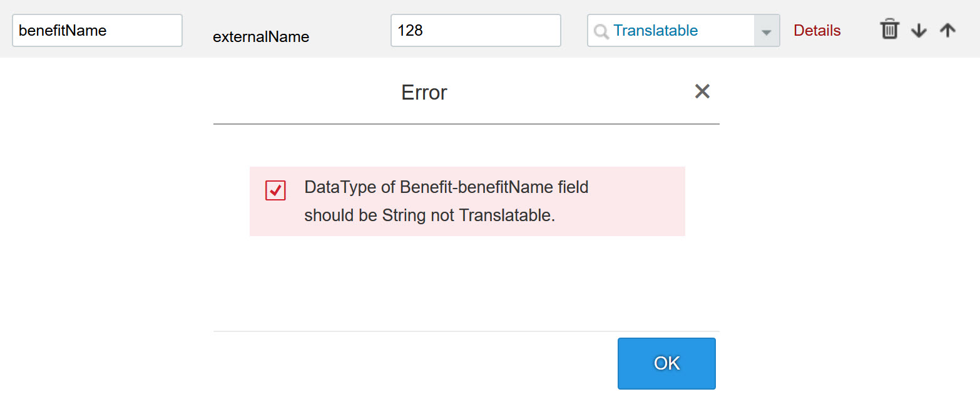Close the Error dialog with X
The height and width of the screenshot is (394, 980).
click(702, 91)
